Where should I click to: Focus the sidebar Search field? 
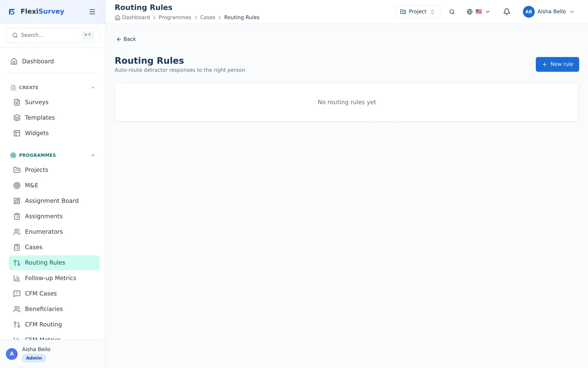click(53, 35)
